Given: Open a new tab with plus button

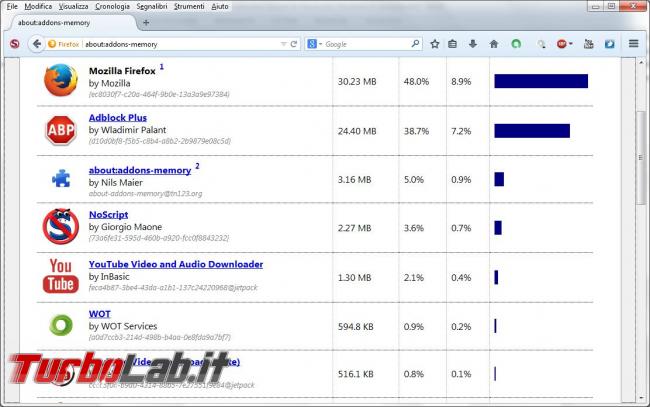Looking at the screenshot, I should [146, 22].
